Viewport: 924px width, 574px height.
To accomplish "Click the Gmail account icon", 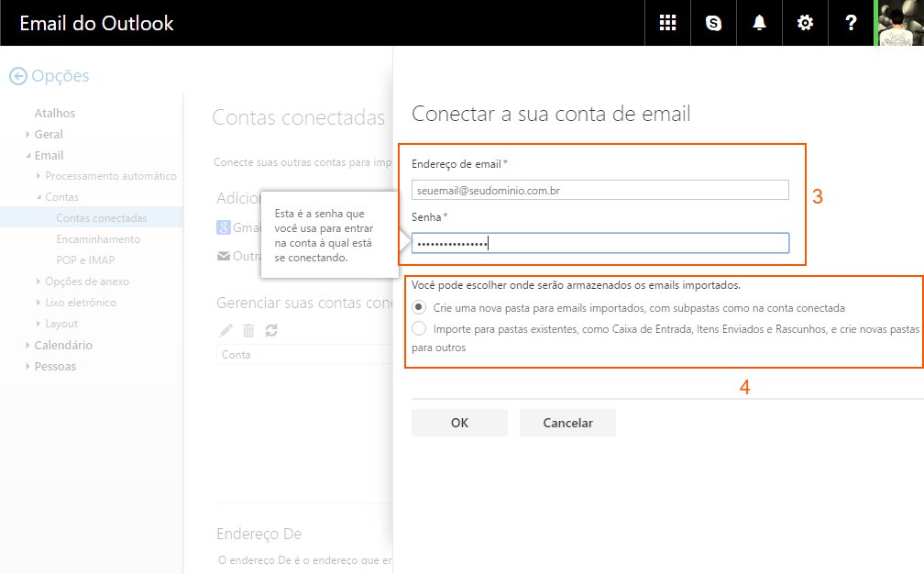I will click(x=224, y=227).
